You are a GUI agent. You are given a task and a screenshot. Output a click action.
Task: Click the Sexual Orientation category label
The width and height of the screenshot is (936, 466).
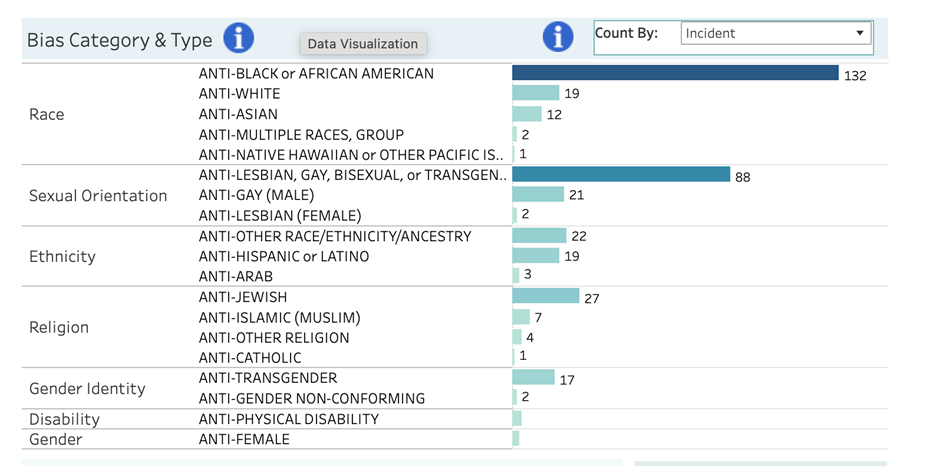point(98,196)
